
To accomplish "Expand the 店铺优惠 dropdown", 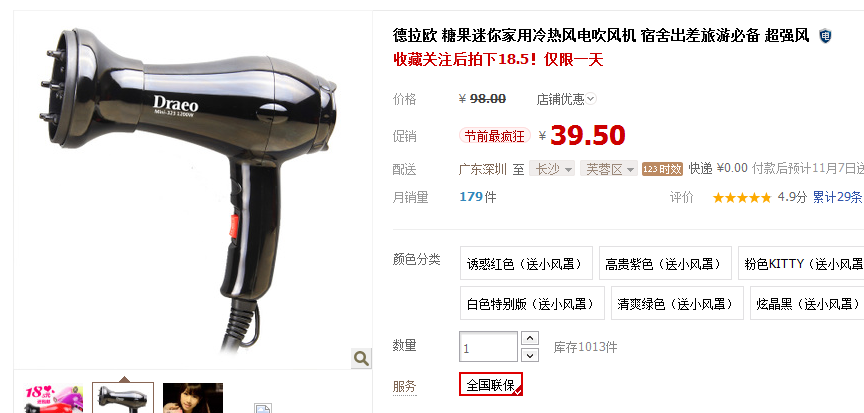I will [x=566, y=99].
